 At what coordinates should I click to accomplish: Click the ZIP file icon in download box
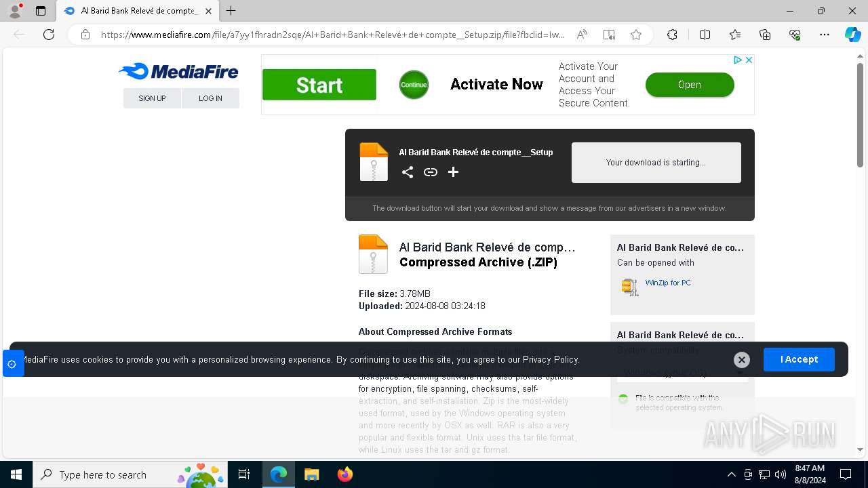point(374,162)
